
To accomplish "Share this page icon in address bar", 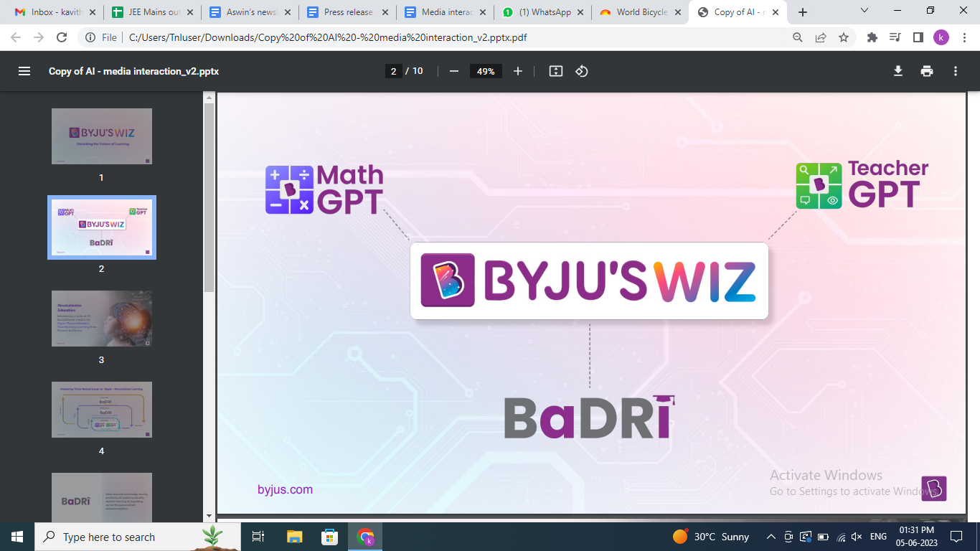I will (821, 37).
